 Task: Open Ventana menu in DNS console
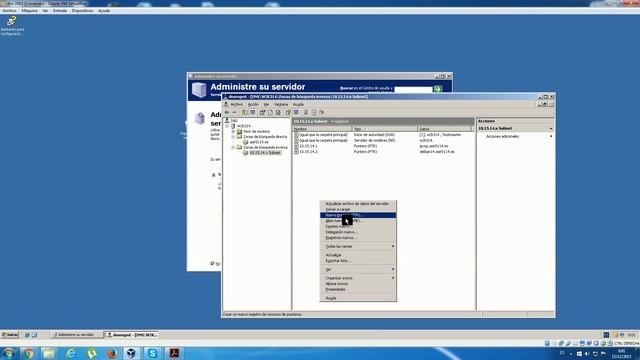[x=281, y=104]
